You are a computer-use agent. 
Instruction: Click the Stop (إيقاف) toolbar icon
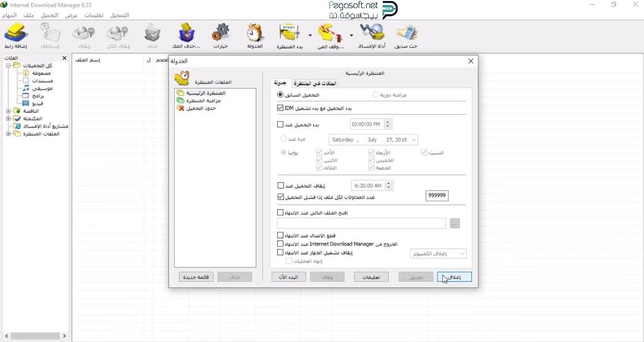coord(84,33)
